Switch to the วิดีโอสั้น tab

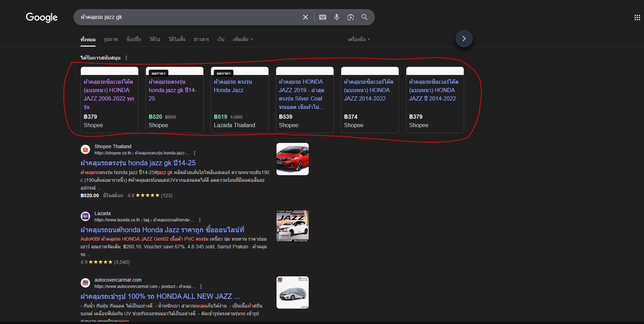177,39
